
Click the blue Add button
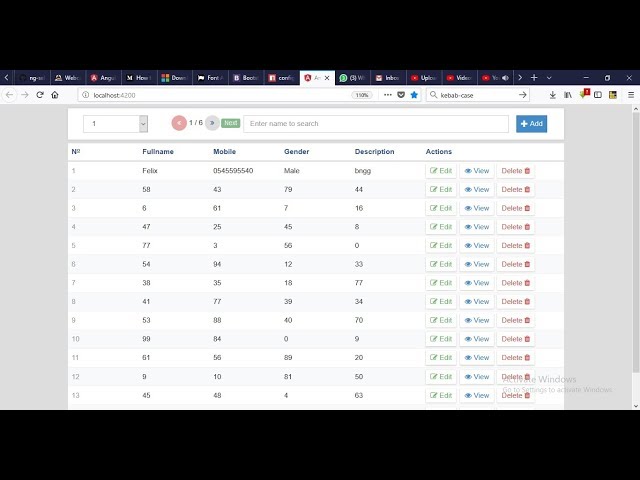531,124
